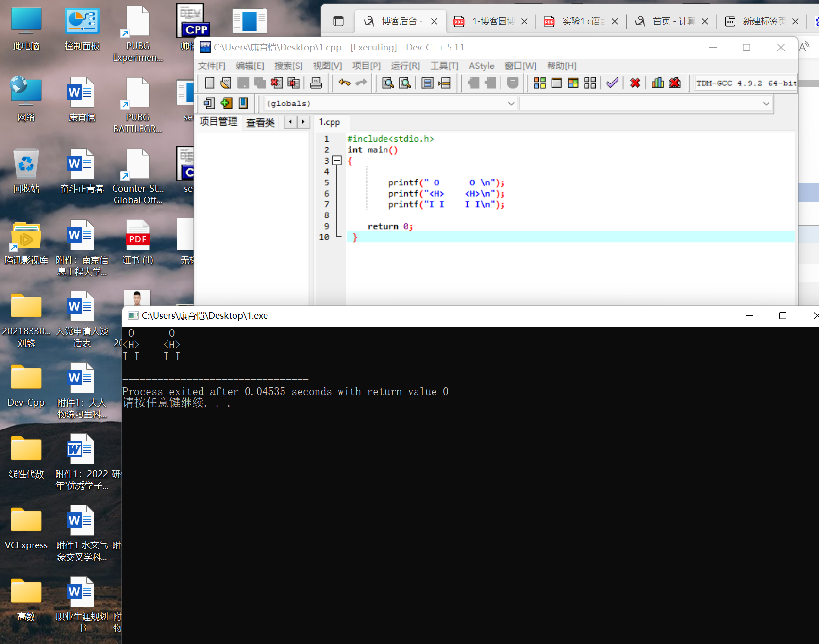The height and width of the screenshot is (644, 819).
Task: Switch to the 首页 - 计算 browser tab
Action: pos(671,21)
